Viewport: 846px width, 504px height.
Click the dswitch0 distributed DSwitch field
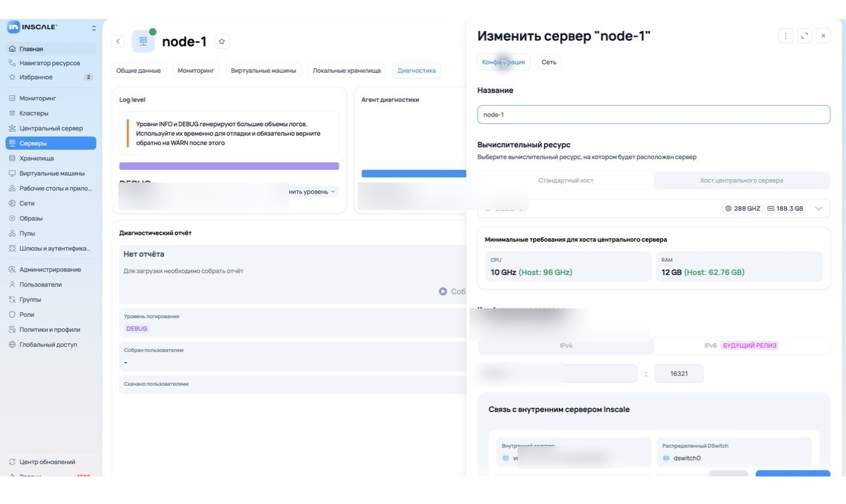tap(734, 452)
